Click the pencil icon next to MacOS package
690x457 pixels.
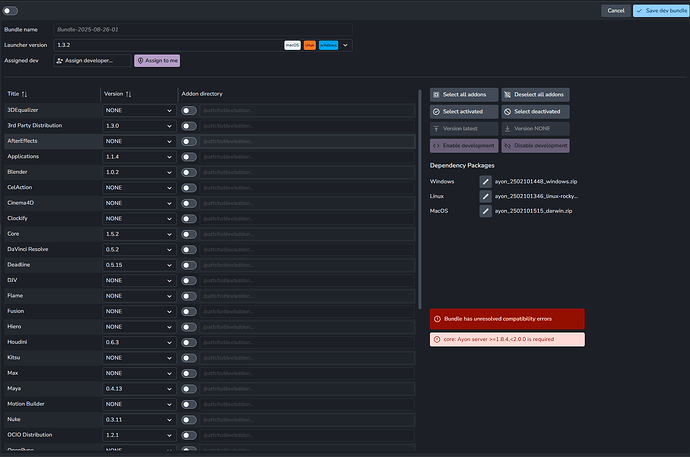tap(486, 211)
